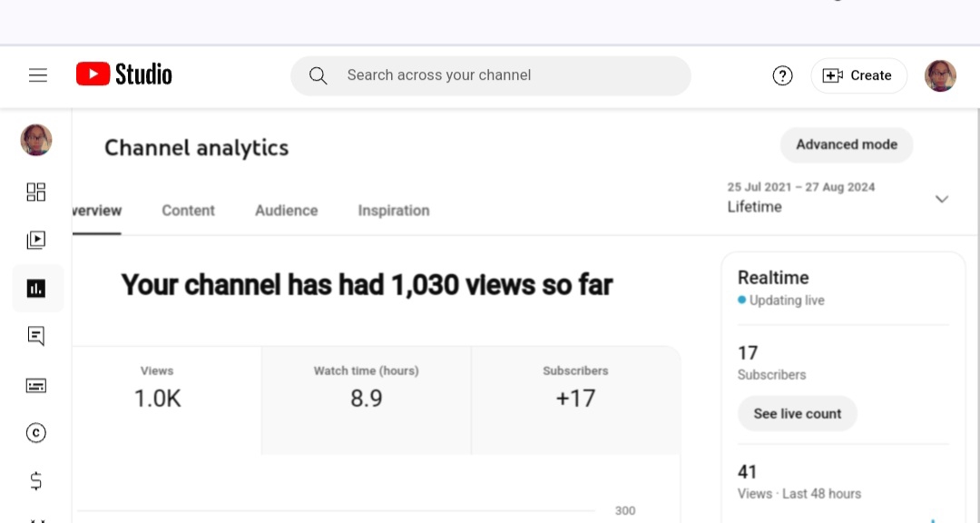The width and height of the screenshot is (980, 523).
Task: Switch to the Audience tab
Action: (x=286, y=211)
